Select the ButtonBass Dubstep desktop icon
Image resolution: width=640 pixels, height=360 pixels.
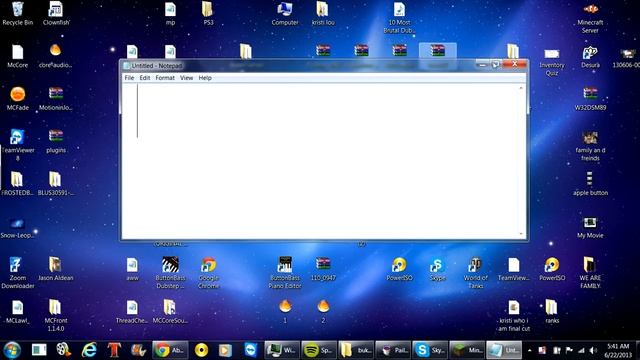(x=170, y=273)
